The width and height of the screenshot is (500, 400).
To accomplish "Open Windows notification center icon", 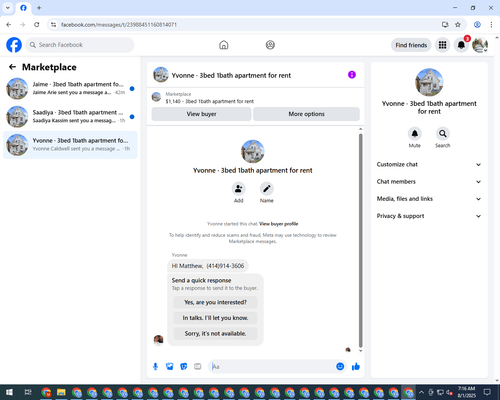I will coord(487,392).
